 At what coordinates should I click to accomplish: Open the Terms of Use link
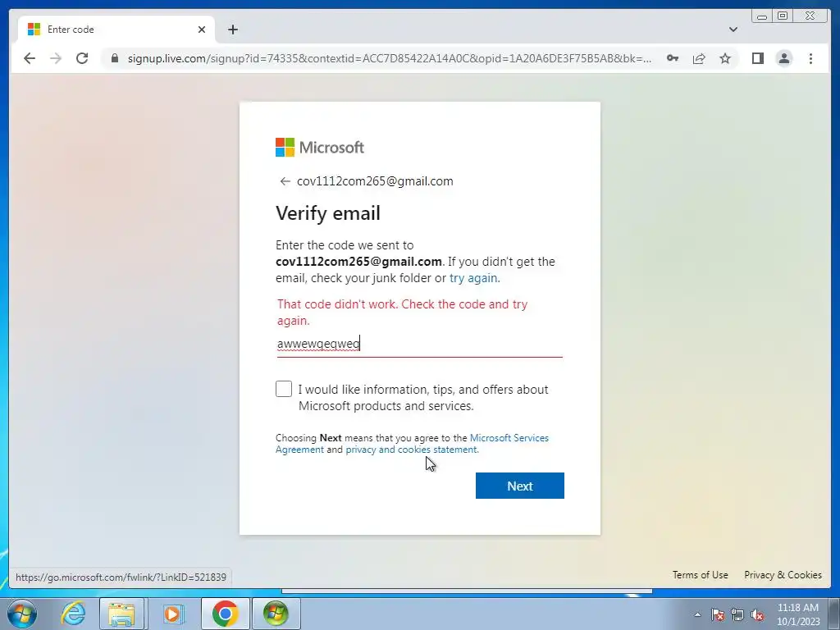tap(701, 575)
